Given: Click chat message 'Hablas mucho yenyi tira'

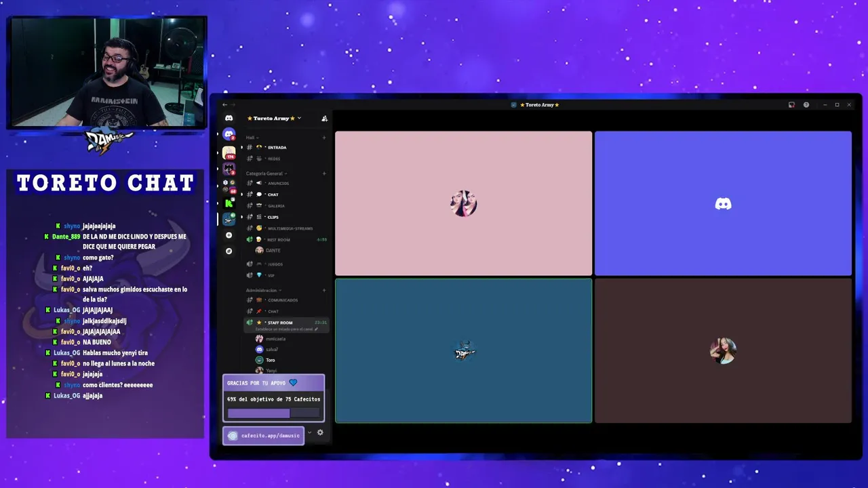Looking at the screenshot, I should tap(115, 353).
